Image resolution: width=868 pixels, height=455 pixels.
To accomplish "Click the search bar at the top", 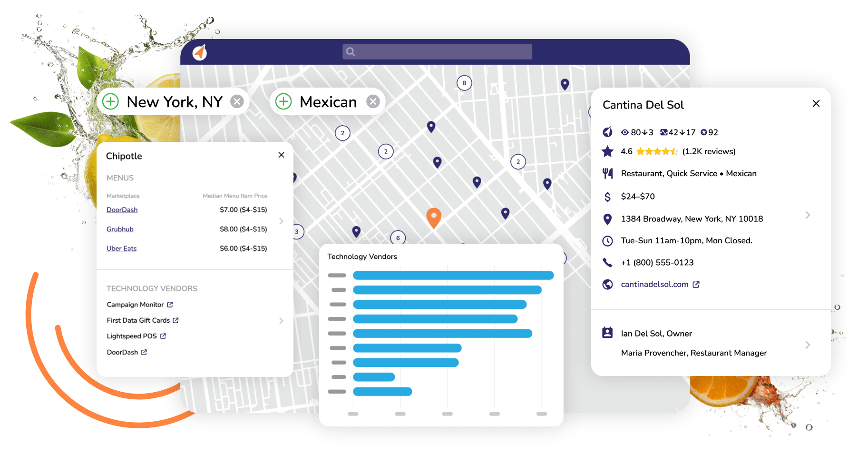I will [x=436, y=51].
